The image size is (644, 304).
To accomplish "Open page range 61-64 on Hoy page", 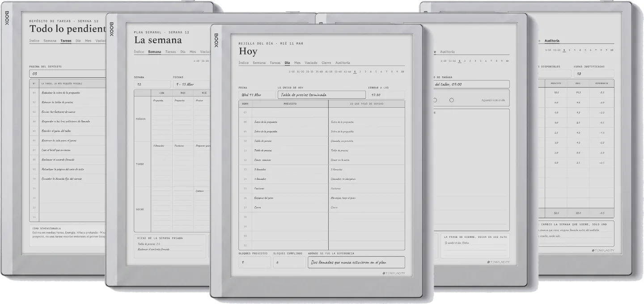I will [x=347, y=72].
